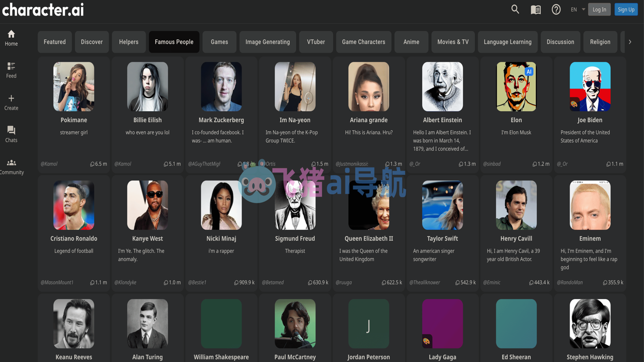Open the Image Generating tab
Screen dimensions: 644x362
(x=268, y=42)
